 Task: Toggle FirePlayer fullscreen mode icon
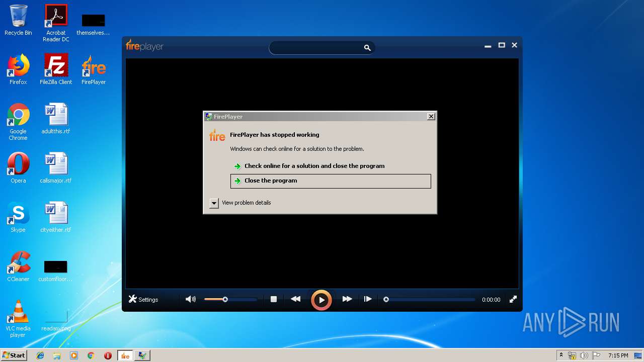[x=513, y=299]
